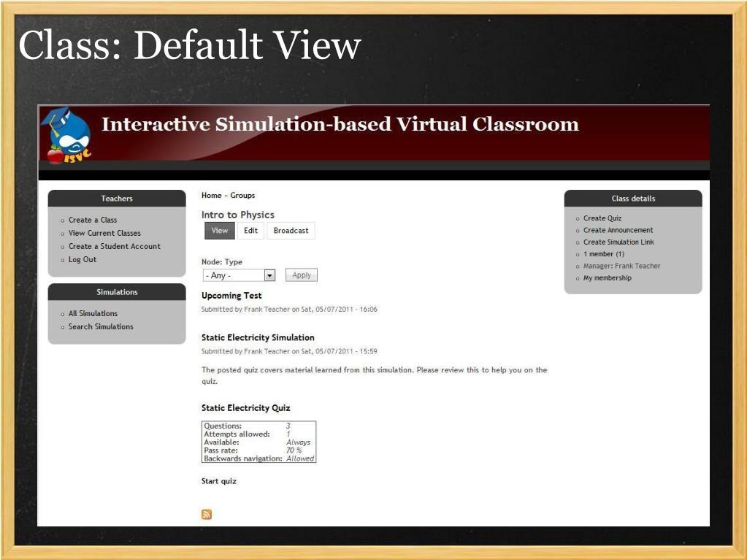This screenshot has height=560, width=747.
Task: Click Frank Teacher in Simulation byline
Action: [x=267, y=351]
